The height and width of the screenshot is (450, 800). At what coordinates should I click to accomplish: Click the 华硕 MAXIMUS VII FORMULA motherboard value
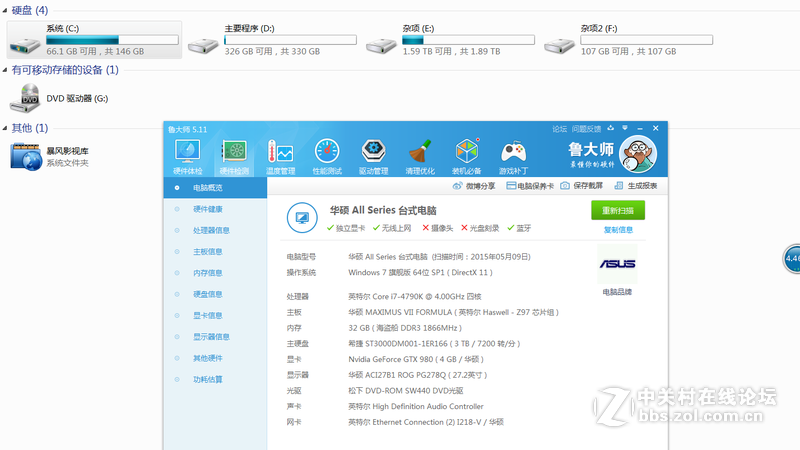(454, 312)
